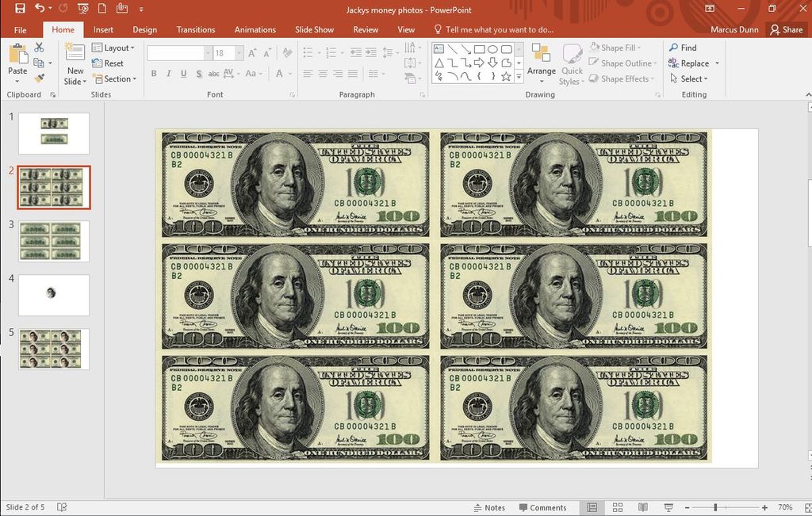Click the New blank document icon
Screen dimensions: 812x516
(102, 8)
